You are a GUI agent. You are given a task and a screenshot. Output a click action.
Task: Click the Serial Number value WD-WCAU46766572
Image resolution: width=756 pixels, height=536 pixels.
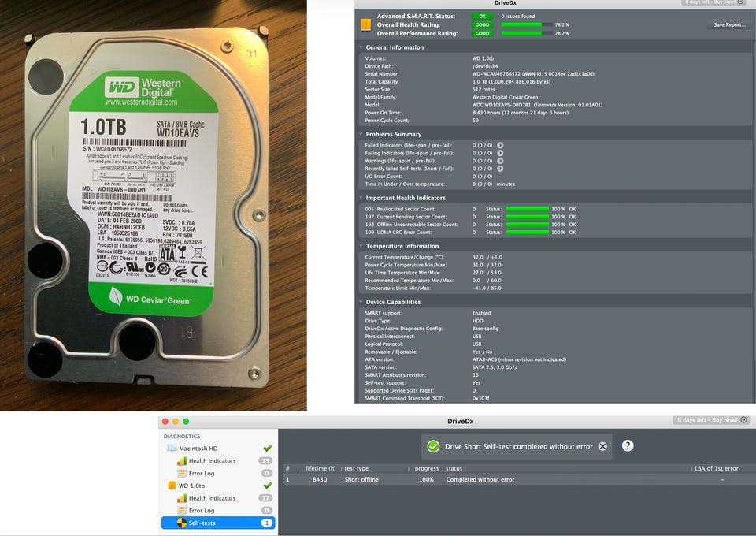[x=496, y=74]
